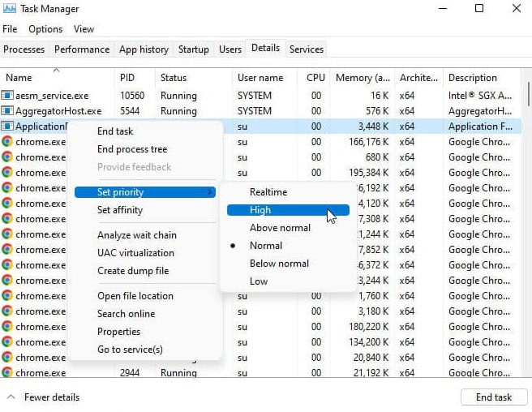Sort by the User name column header
The image size is (532, 412).
pos(265,78)
